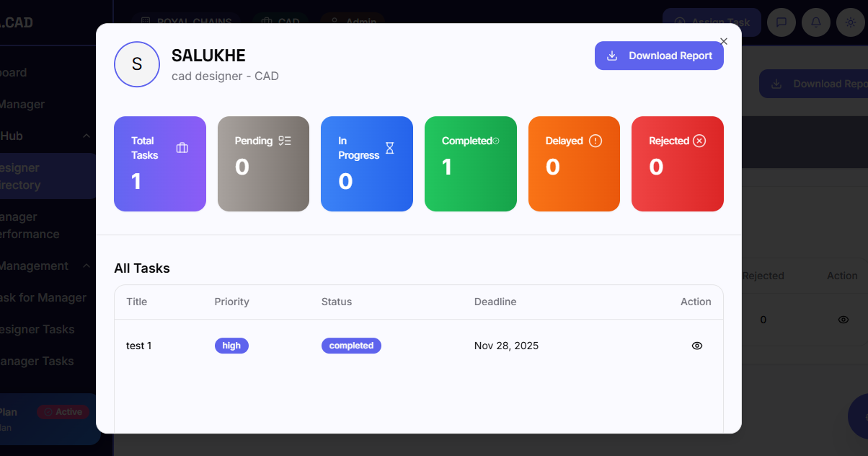Collapse the Management section in the sidebar
Viewport: 868px width, 456px height.
coord(86,266)
